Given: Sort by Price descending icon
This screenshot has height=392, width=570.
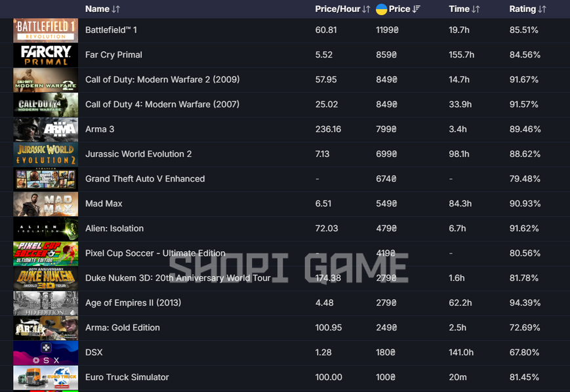Looking at the screenshot, I should coord(417,9).
